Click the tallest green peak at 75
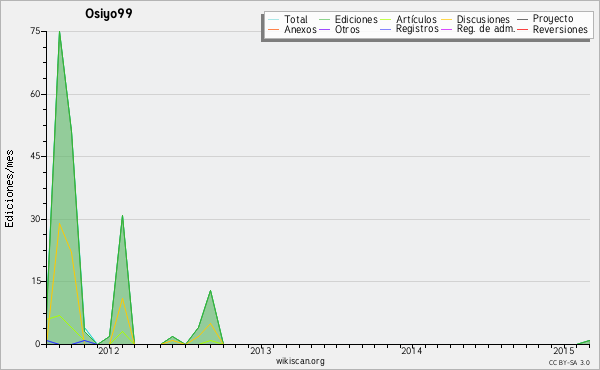Image resolution: width=600 pixels, height=370 pixels. click(x=59, y=32)
